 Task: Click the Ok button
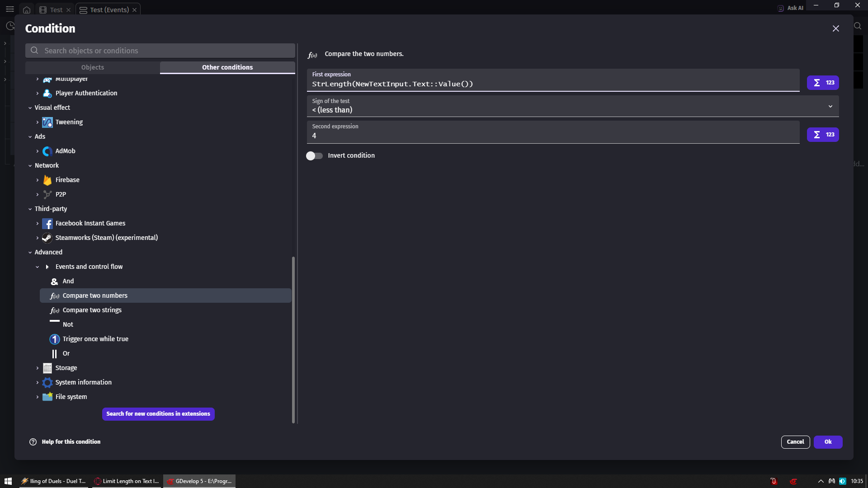tap(827, 442)
